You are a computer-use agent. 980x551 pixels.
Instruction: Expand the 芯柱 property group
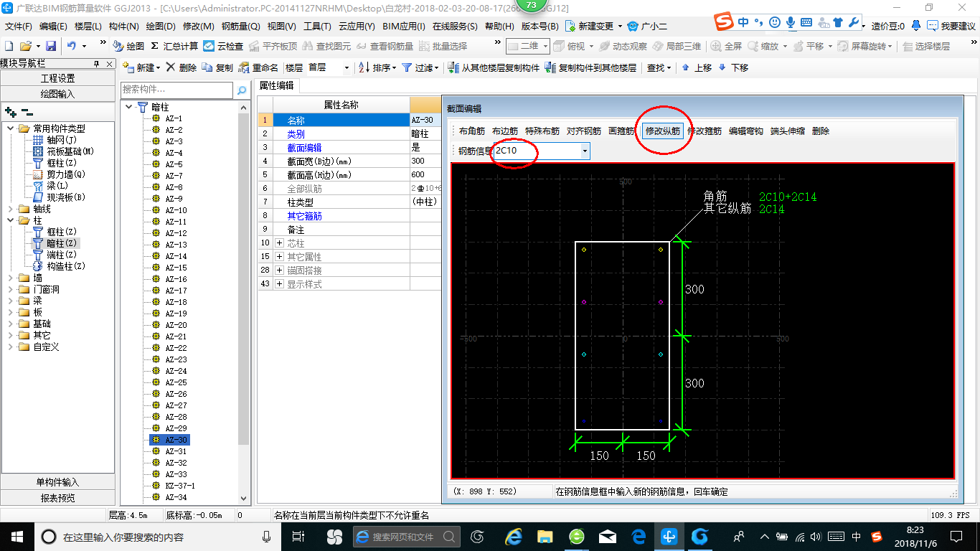coord(279,243)
